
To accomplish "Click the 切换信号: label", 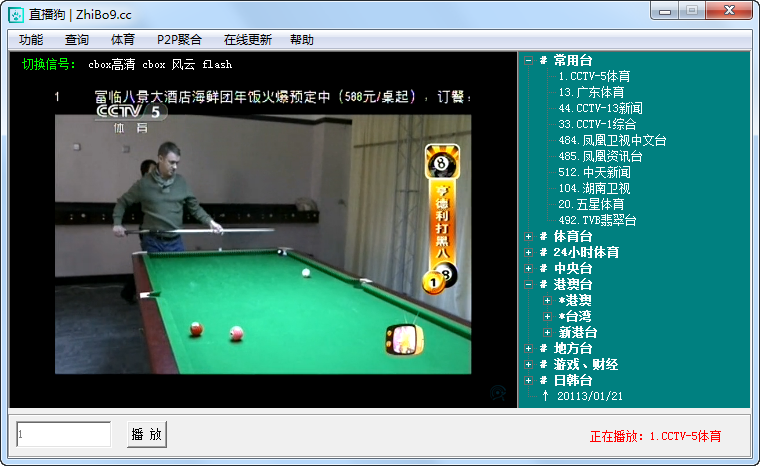I will 49,64.
